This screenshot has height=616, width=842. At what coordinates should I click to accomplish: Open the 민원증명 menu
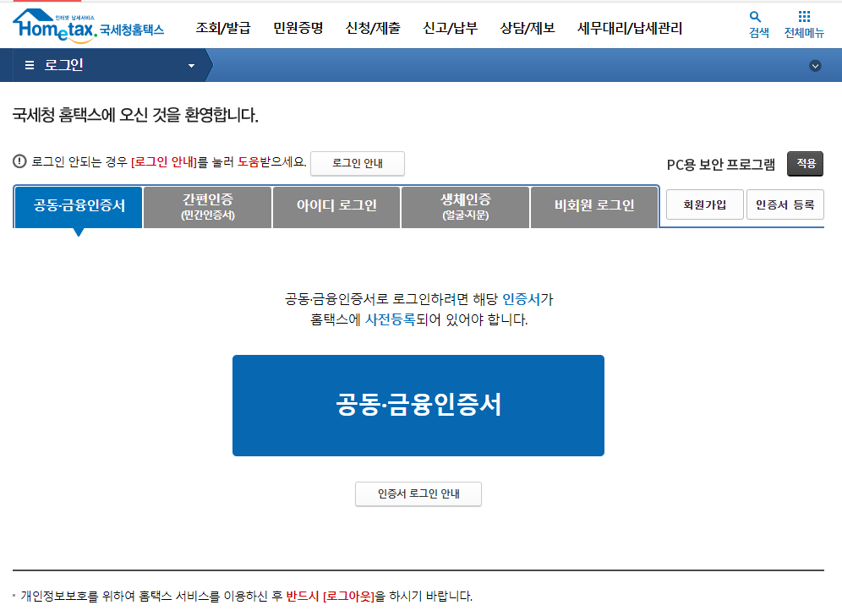pos(297,27)
